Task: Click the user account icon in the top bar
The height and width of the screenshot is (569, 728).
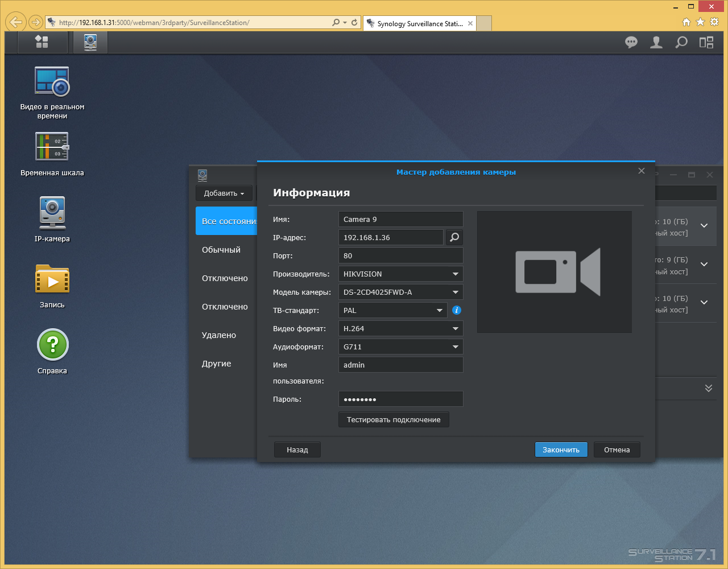Action: 656,42
